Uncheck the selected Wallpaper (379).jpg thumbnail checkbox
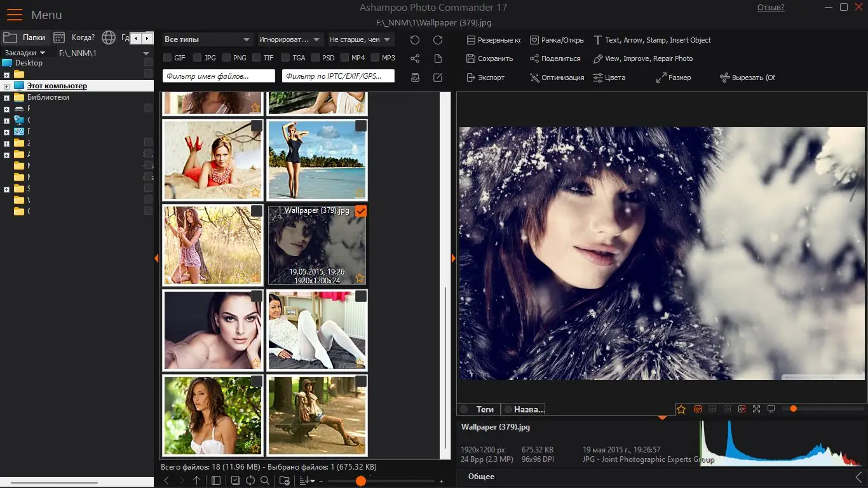 click(361, 211)
